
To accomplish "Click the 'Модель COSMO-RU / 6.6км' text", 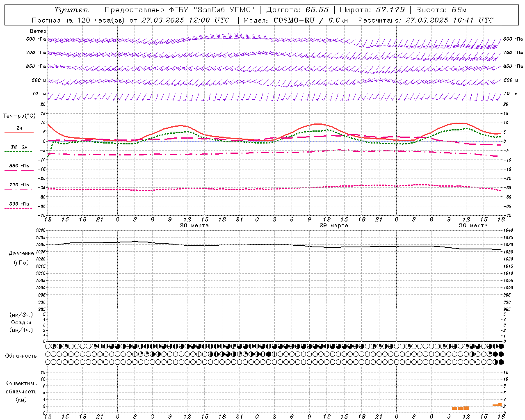I will pos(296,20).
